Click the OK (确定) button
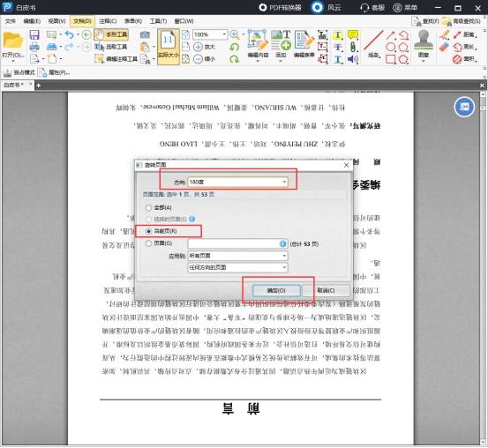This screenshot has height=448, width=488. coord(276,290)
